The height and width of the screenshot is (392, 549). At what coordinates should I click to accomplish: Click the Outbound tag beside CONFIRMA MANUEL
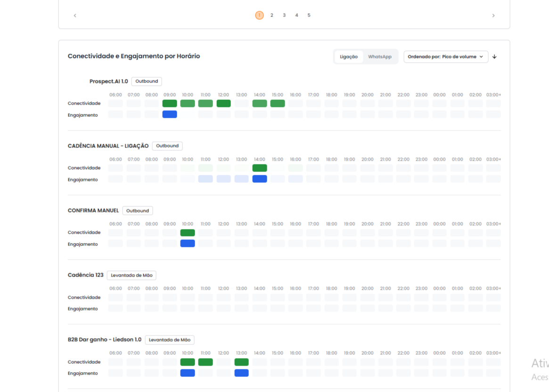click(138, 211)
